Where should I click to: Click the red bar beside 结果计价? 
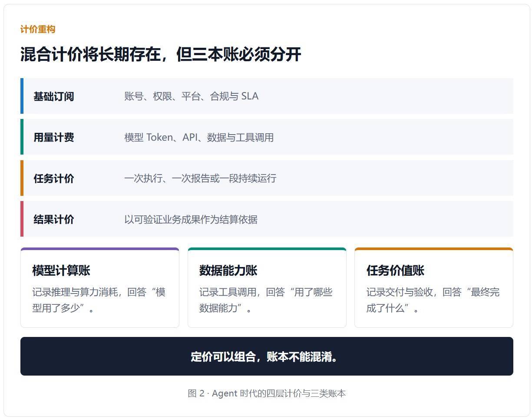click(22, 219)
